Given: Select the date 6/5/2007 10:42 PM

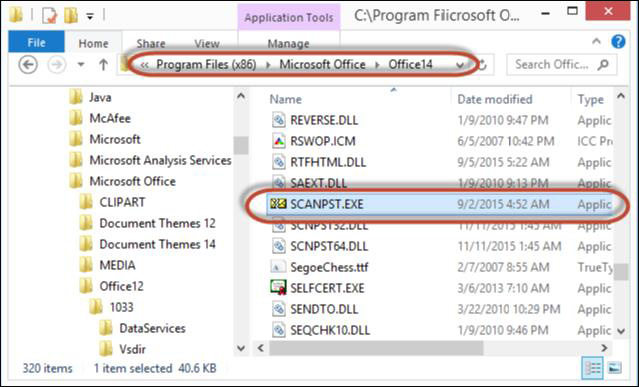Looking at the screenshot, I should tap(505, 141).
